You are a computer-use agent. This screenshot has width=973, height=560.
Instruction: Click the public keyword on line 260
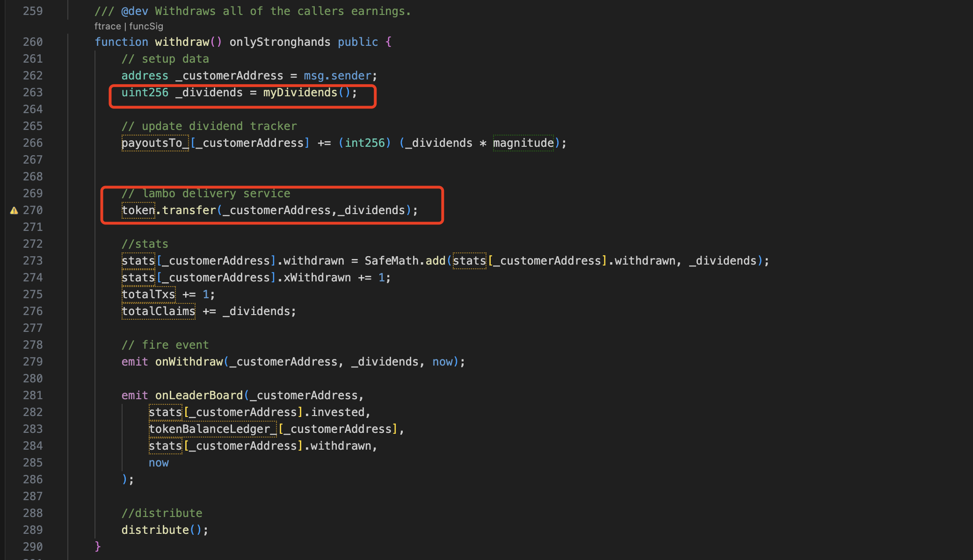click(358, 42)
